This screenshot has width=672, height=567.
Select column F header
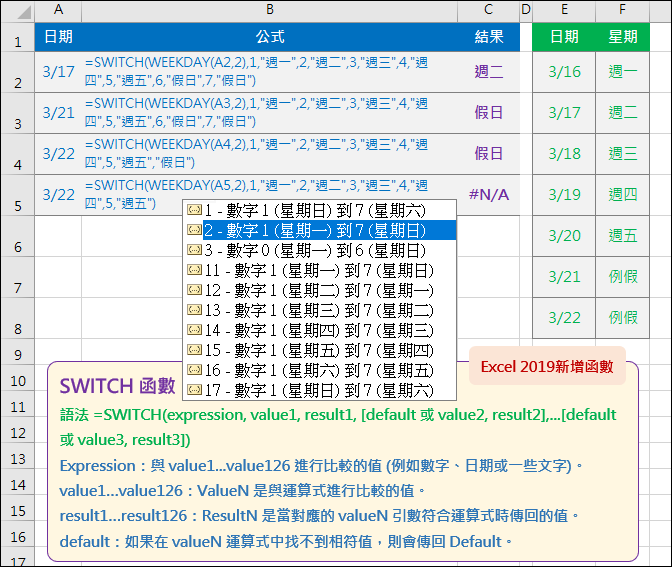622,10
